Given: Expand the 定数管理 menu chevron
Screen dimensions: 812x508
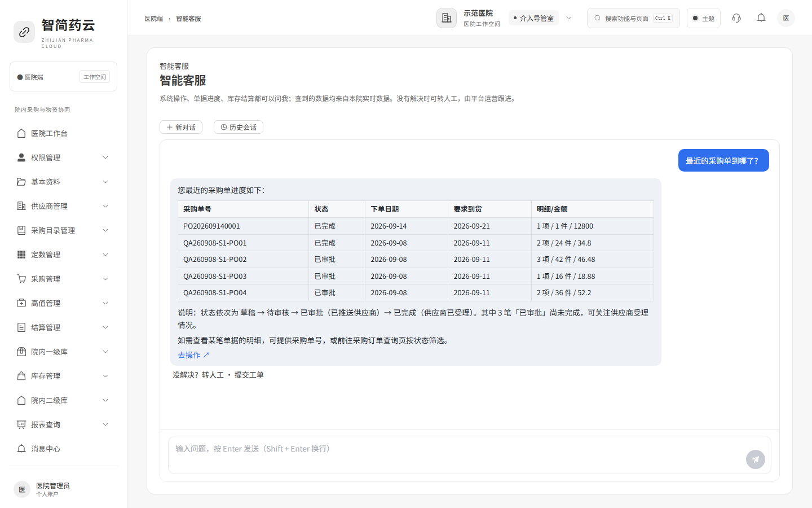Looking at the screenshot, I should (x=105, y=255).
